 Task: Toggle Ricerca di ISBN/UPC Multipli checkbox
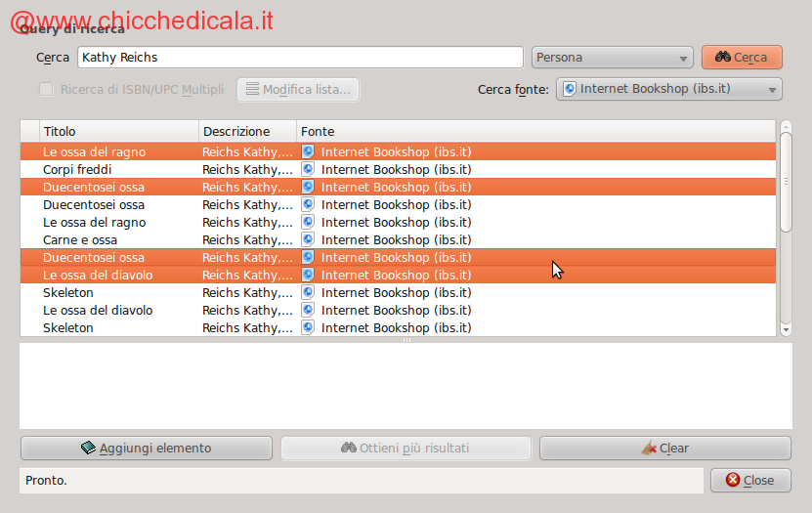(x=46, y=90)
